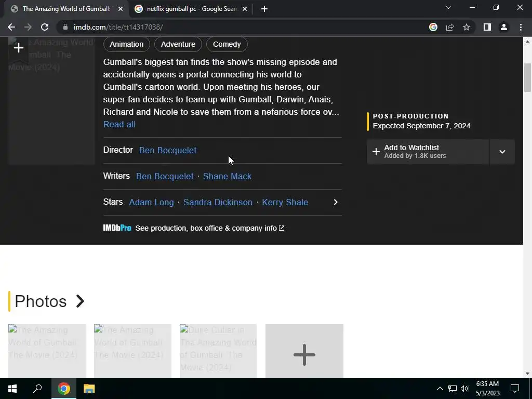Open the Photos section chevron
The width and height of the screenshot is (532, 399).
coord(80,301)
